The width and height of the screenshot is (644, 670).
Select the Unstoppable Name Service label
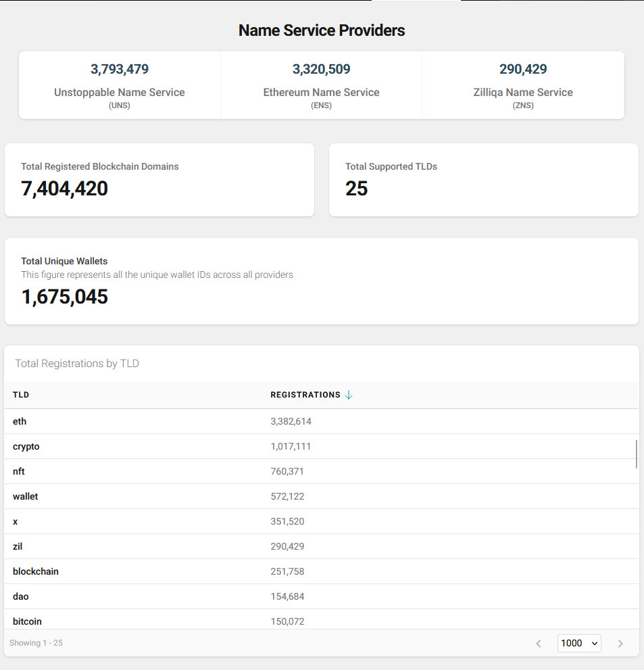(120, 93)
